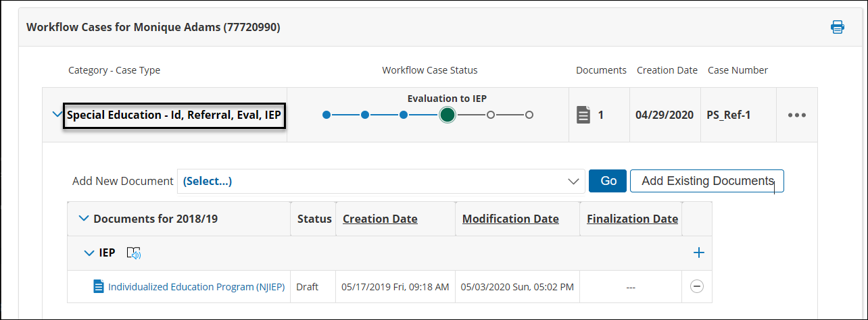Sort by Creation Date column header
The width and height of the screenshot is (868, 320).
click(380, 219)
